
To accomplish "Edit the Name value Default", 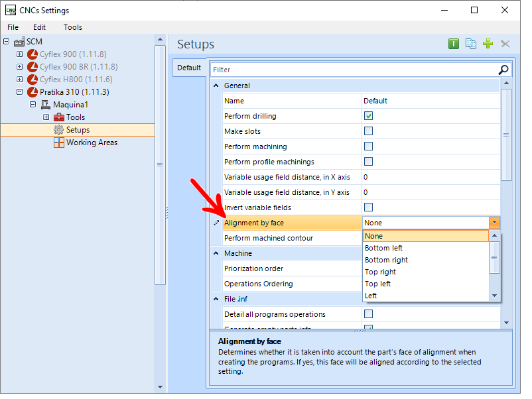I will 431,101.
